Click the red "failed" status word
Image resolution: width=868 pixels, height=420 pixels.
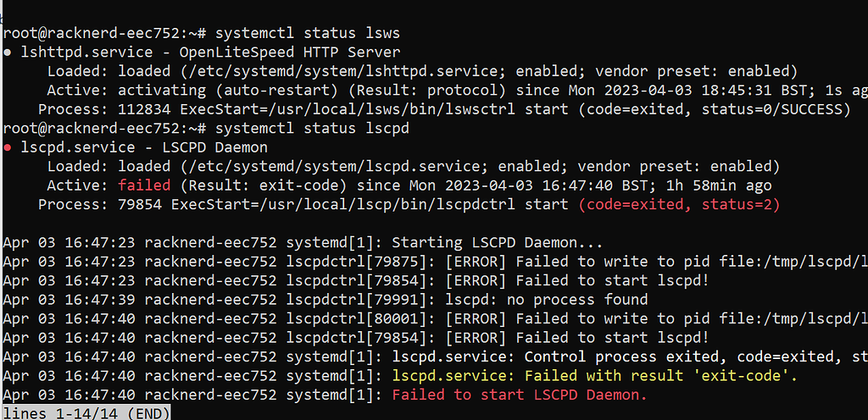click(144, 185)
